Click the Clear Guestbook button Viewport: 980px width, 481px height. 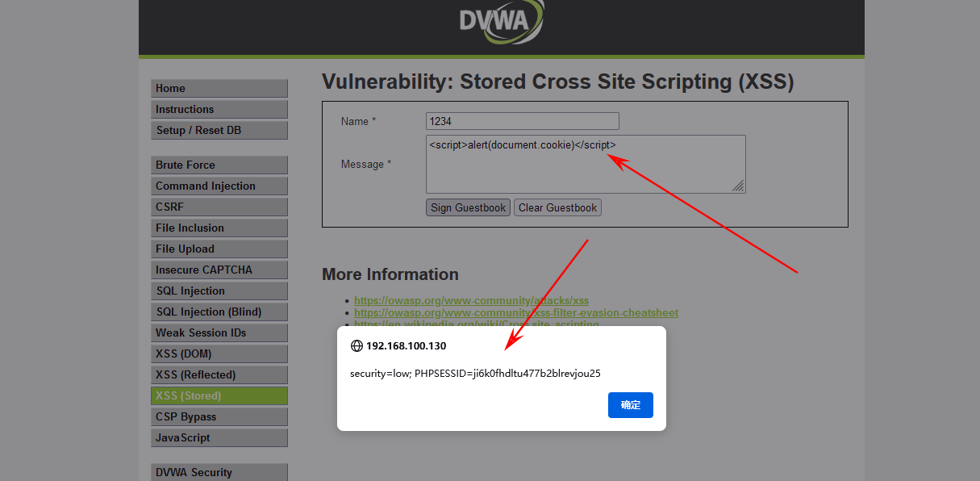[558, 208]
